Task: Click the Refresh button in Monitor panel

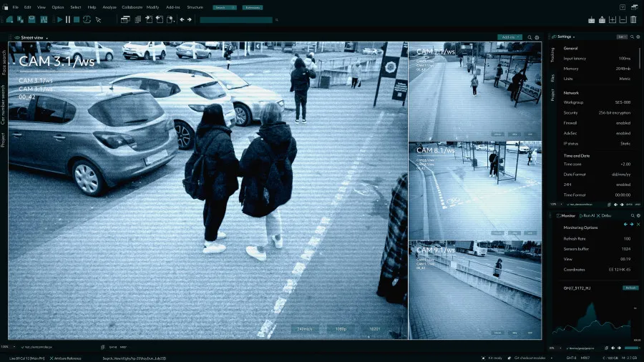Action: [x=630, y=288]
